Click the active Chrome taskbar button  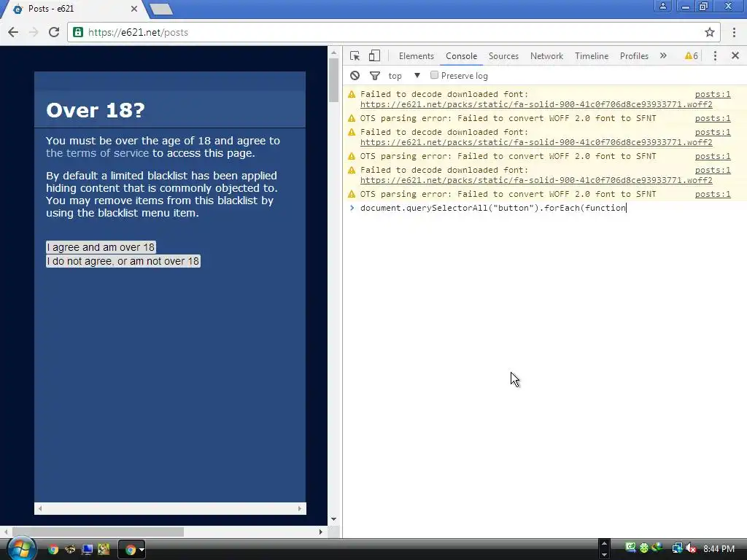131,550
